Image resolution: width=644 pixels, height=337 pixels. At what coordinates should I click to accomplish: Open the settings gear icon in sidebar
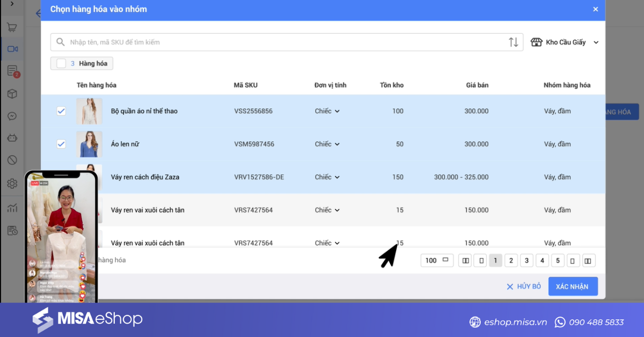pyautogui.click(x=12, y=184)
